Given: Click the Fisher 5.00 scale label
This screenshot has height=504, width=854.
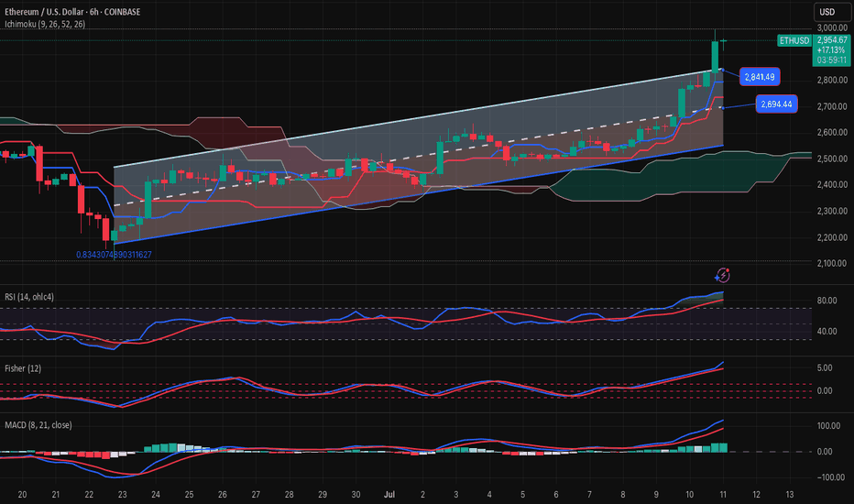Looking at the screenshot, I should tap(825, 367).
